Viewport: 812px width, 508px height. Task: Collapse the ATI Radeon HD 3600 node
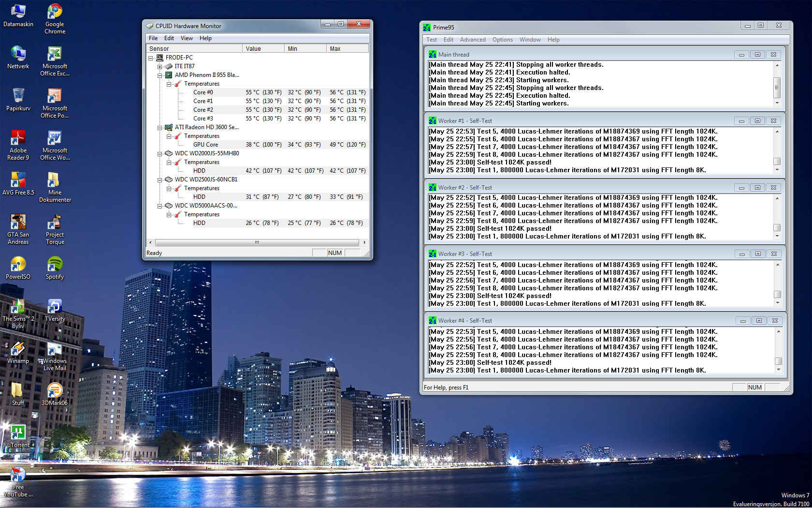point(160,127)
